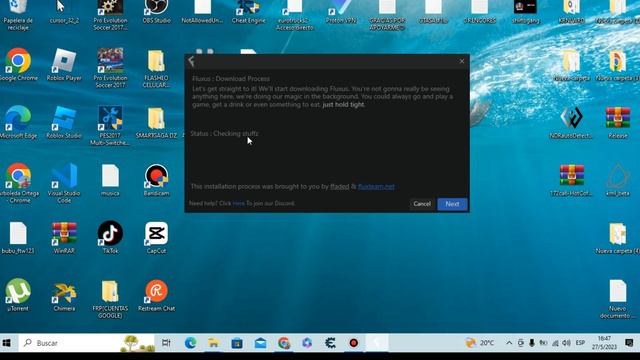Select TikTok desktop shortcut
This screenshot has height=360, width=640.
110,237
